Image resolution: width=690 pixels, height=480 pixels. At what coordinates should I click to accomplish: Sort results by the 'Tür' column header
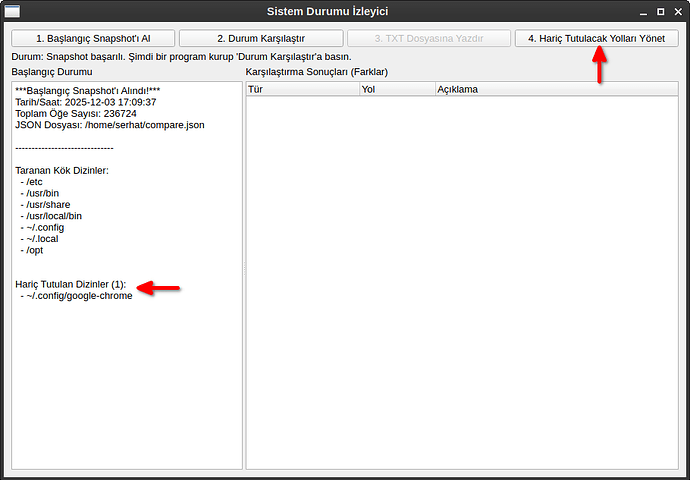(x=302, y=89)
